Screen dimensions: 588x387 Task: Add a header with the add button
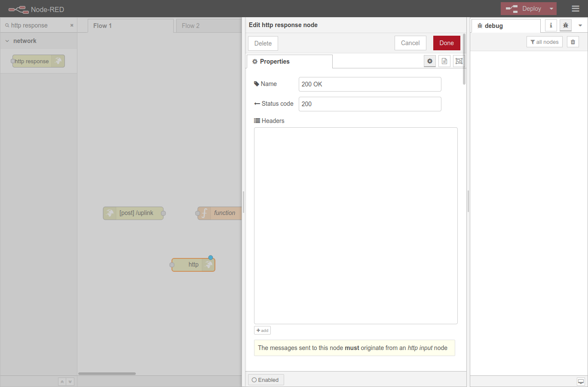262,330
